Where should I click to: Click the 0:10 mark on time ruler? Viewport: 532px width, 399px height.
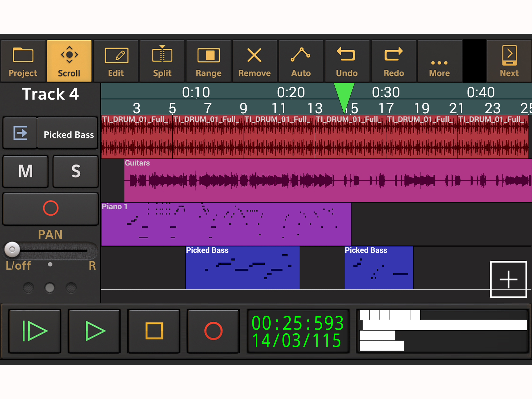(196, 92)
